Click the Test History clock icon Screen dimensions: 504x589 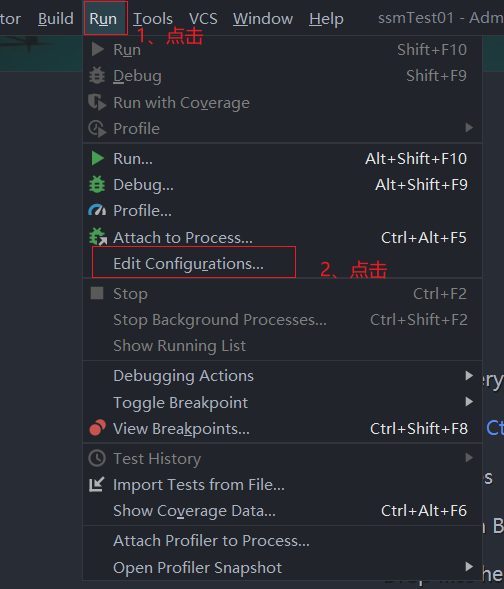tap(97, 458)
